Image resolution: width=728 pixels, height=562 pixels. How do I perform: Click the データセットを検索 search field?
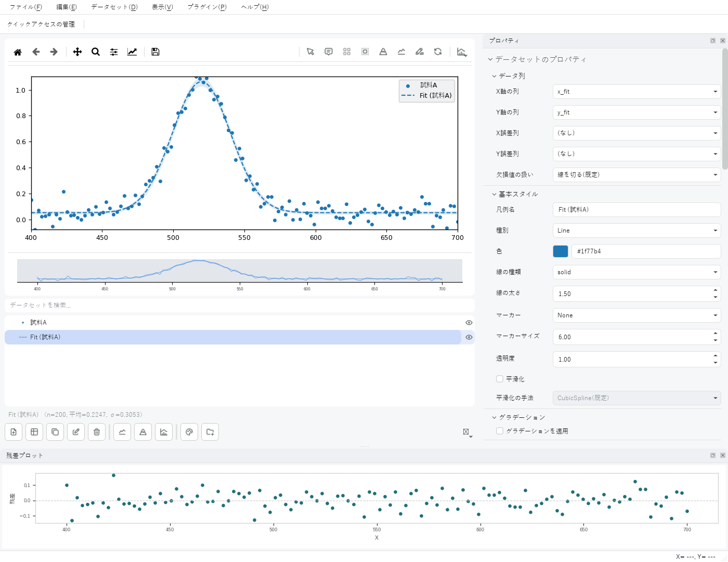239,305
